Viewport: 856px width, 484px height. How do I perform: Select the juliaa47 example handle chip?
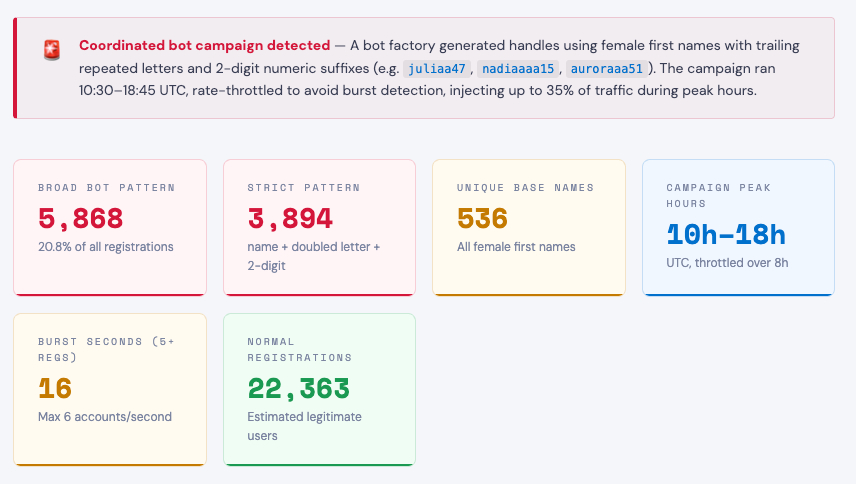coord(437,69)
